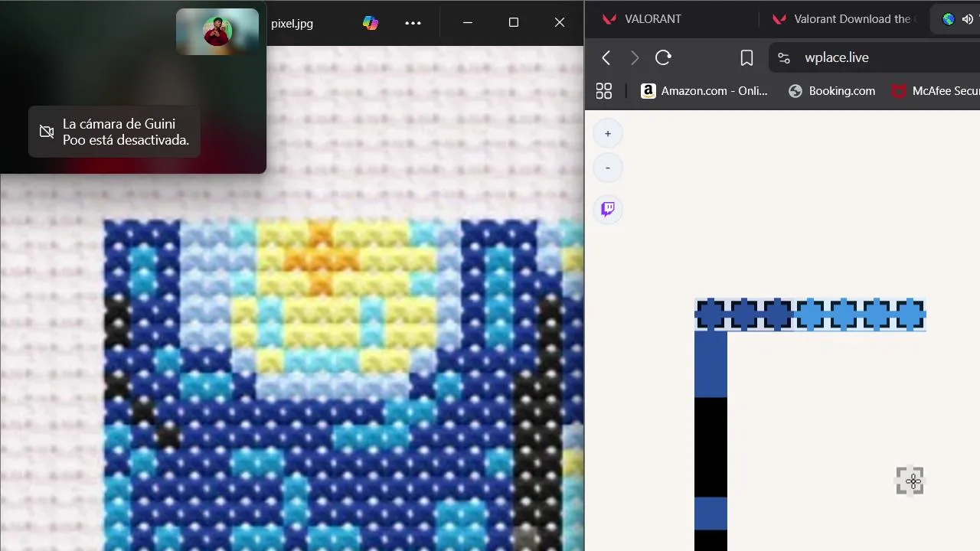The width and height of the screenshot is (980, 551).
Task: Click the participant video thumbnail in call overlay
Action: coord(217,31)
